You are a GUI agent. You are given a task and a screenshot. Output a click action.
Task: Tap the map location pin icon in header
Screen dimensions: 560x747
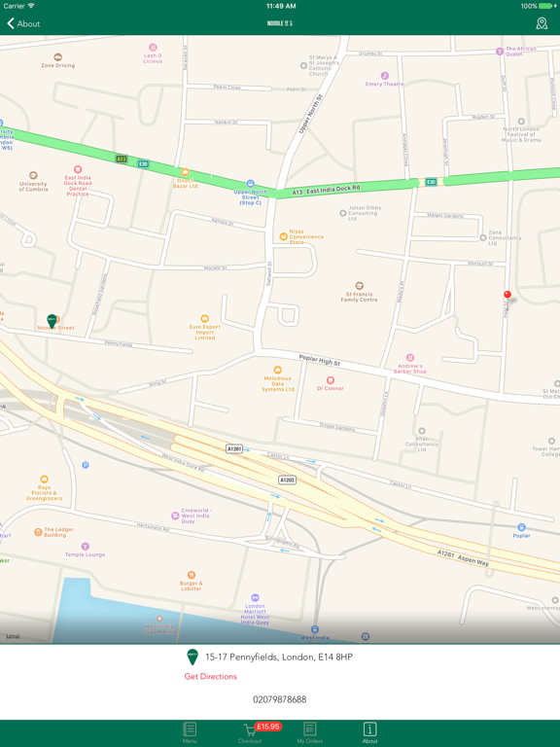tap(542, 23)
